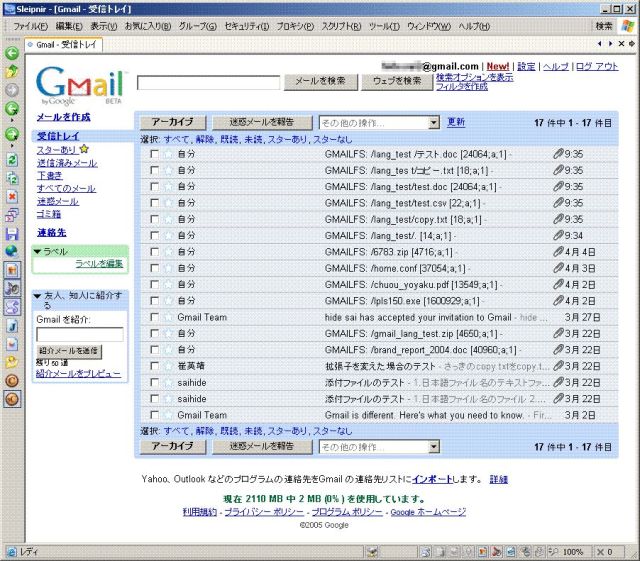Image resolution: width=640 pixels, height=561 pixels.
Task: Collapse the ラベル section triangle
Action: (x=37, y=252)
